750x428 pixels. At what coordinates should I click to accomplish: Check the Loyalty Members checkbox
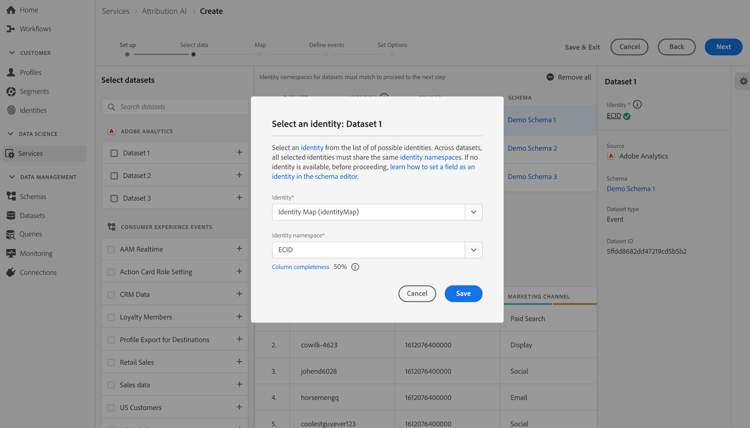tap(111, 317)
